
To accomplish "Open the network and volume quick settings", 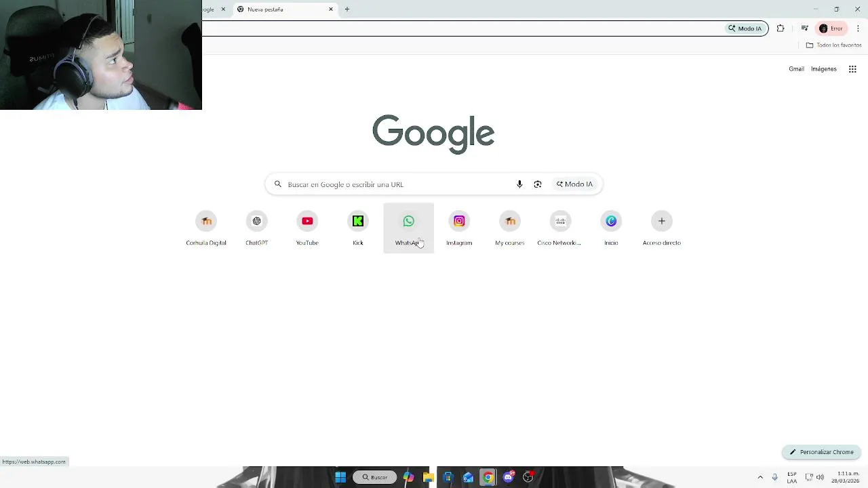I will [814, 477].
